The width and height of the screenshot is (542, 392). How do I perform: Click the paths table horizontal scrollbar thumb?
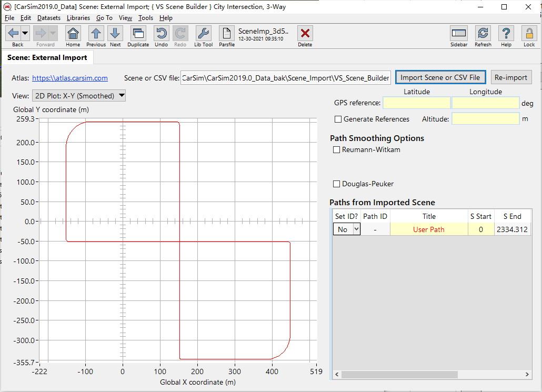point(399,374)
